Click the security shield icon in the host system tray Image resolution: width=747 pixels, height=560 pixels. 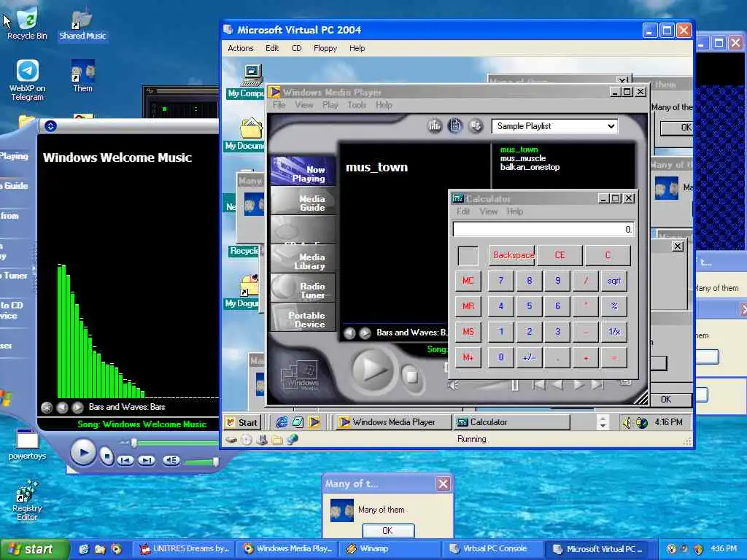pos(698,548)
